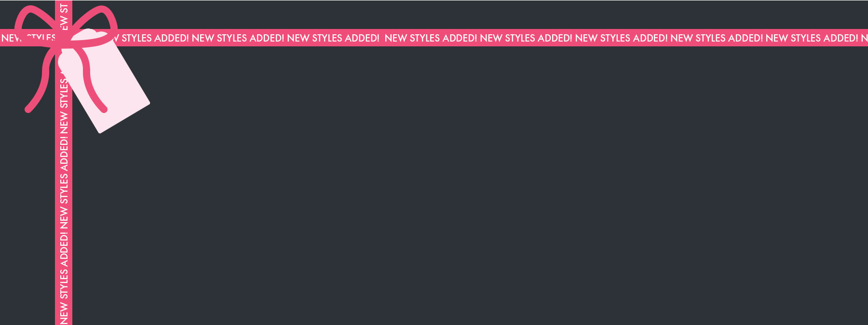Click the bottom-most NEW on vertical ribbon

tap(64, 313)
